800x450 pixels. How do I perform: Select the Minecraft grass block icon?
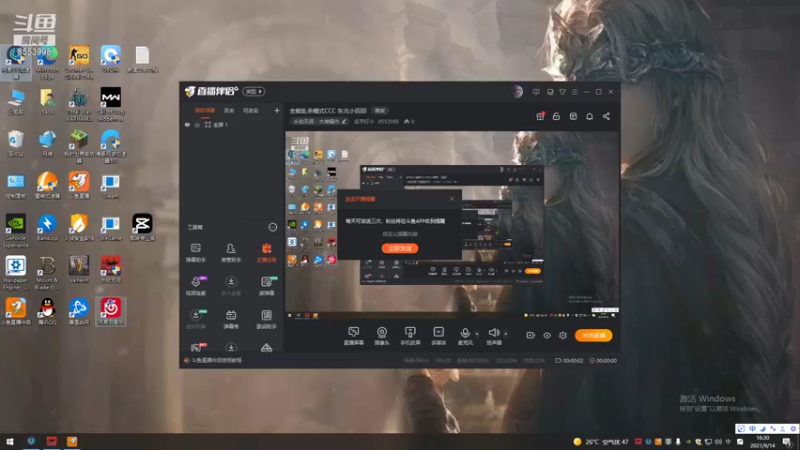point(79,146)
